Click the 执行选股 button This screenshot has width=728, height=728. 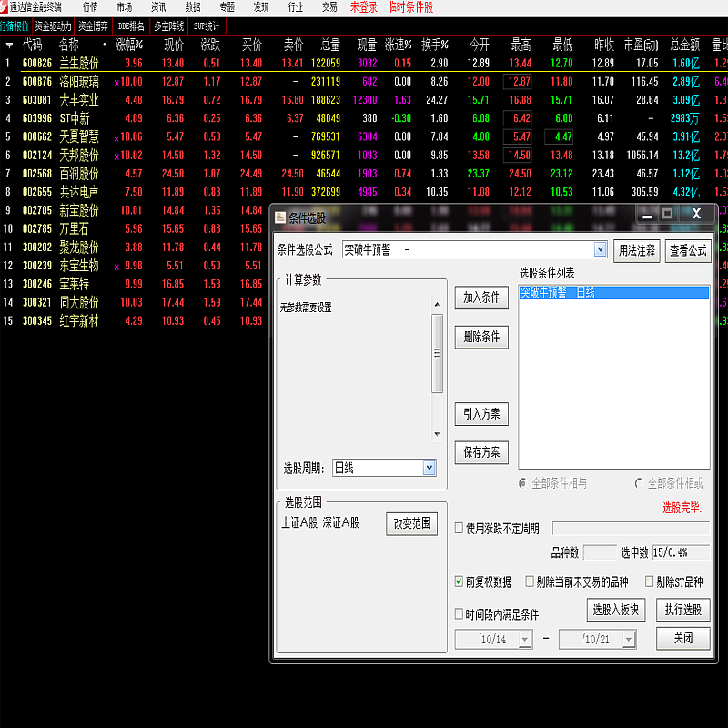682,610
